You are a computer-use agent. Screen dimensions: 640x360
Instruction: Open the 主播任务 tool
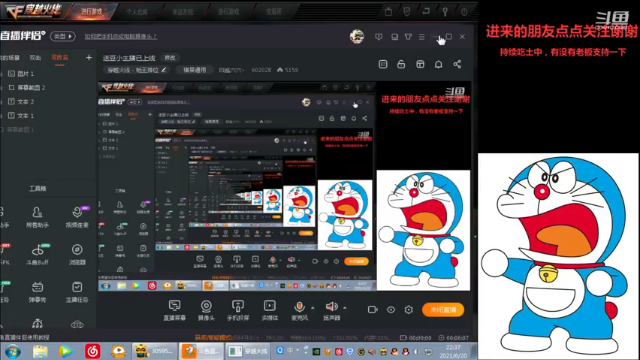click(x=77, y=291)
